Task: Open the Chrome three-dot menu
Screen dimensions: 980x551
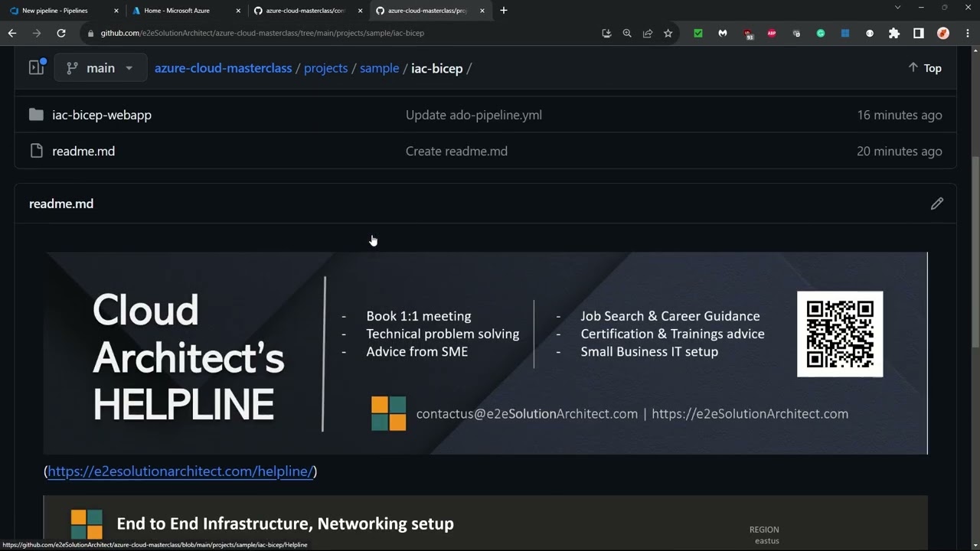Action: [967, 34]
